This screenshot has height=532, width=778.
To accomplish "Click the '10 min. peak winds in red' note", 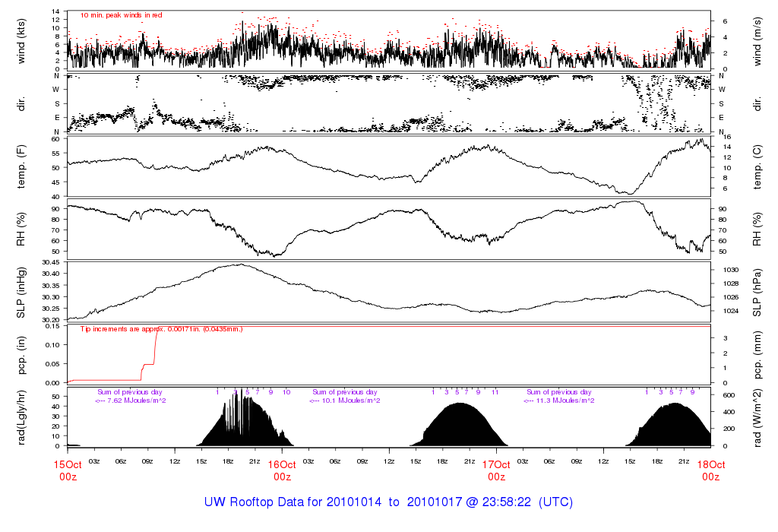I will [121, 14].
